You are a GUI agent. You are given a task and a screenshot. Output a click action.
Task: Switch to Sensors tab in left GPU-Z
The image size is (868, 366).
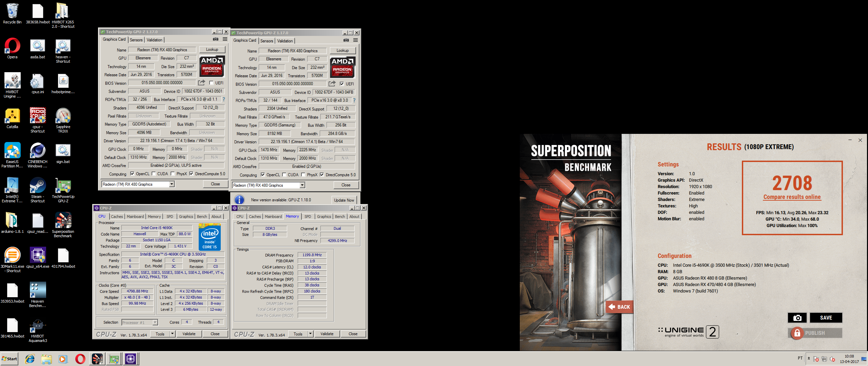tap(136, 40)
